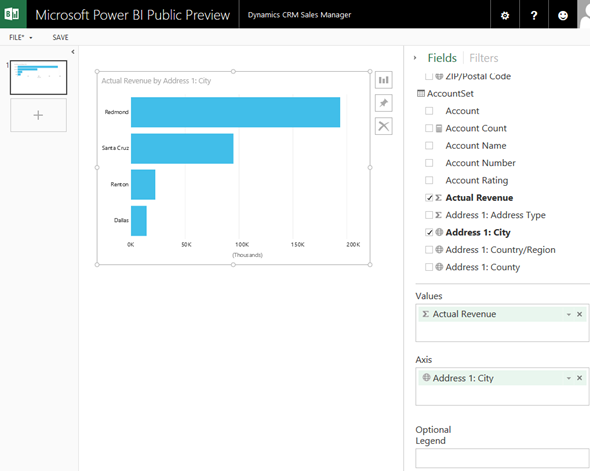Click the Power BI logo icon
The height and width of the screenshot is (471, 590).
tap(13, 14)
